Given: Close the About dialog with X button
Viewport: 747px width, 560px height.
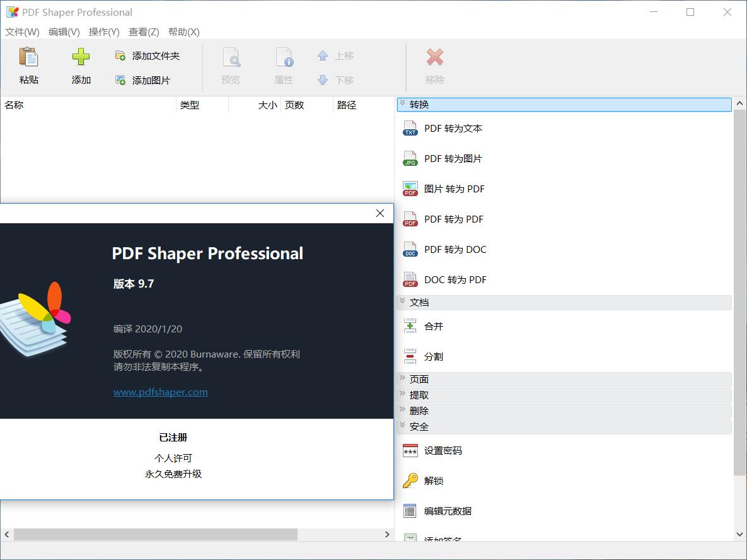Looking at the screenshot, I should tap(380, 213).
